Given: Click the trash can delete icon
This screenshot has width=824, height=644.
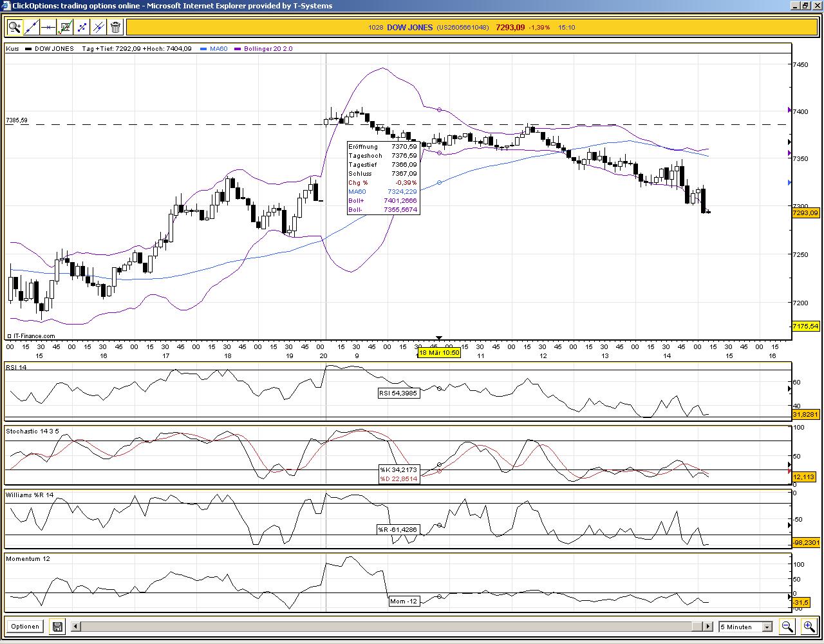Looking at the screenshot, I should 115,27.
